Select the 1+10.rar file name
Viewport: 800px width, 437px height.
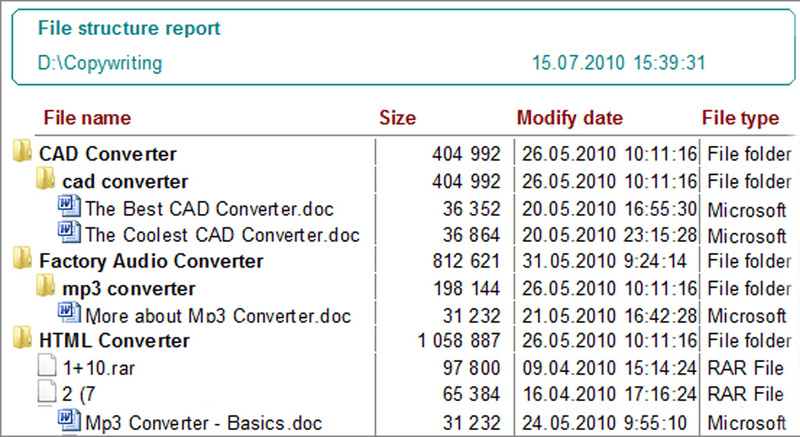point(98,368)
